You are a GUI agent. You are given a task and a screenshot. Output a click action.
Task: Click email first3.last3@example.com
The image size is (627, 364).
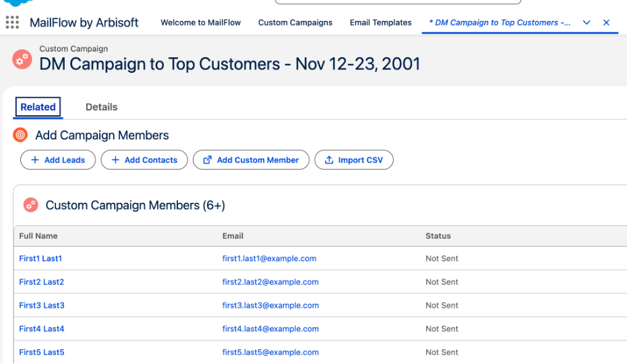[270, 305]
